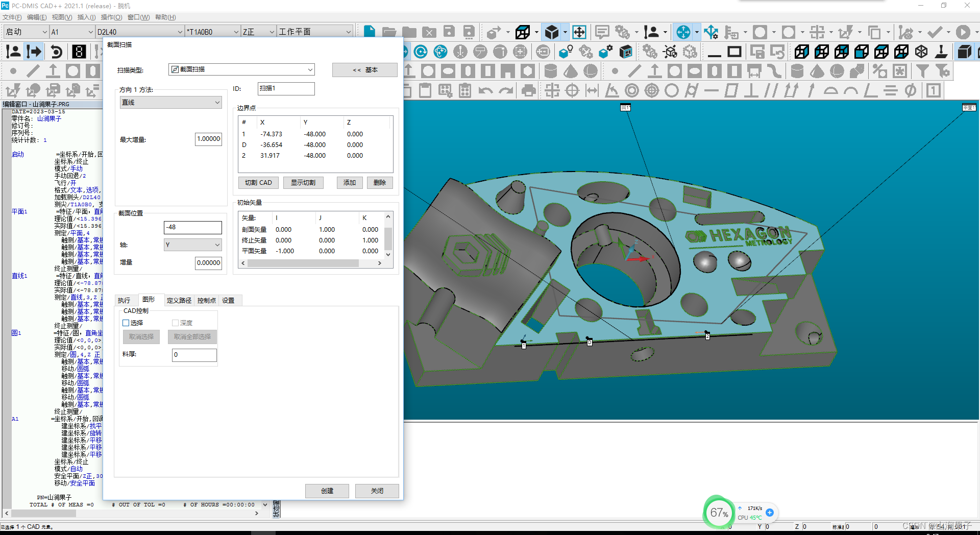Click the New file icon
This screenshot has height=535, width=980.
click(370, 32)
